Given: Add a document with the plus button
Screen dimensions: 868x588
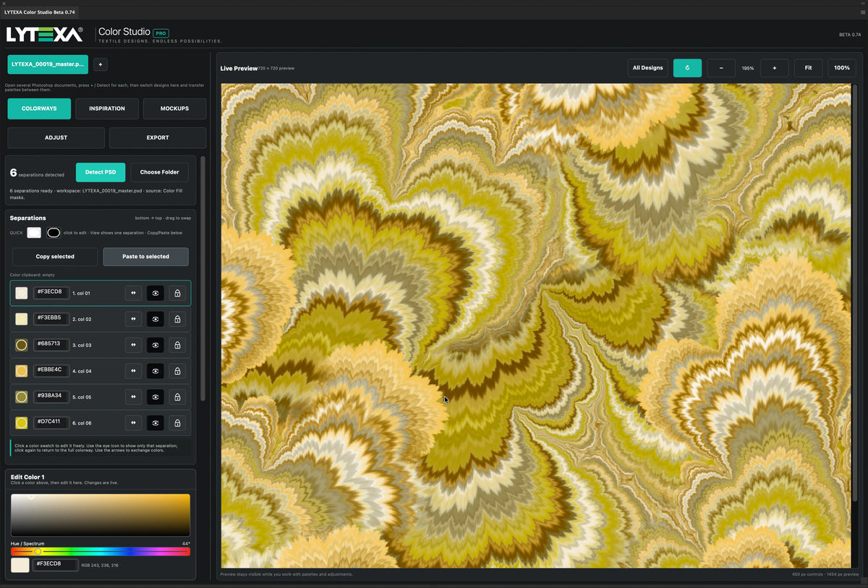Looking at the screenshot, I should (x=101, y=64).
